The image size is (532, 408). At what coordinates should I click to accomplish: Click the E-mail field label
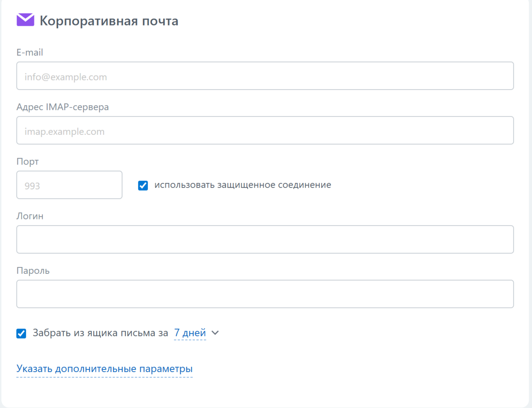coord(30,52)
